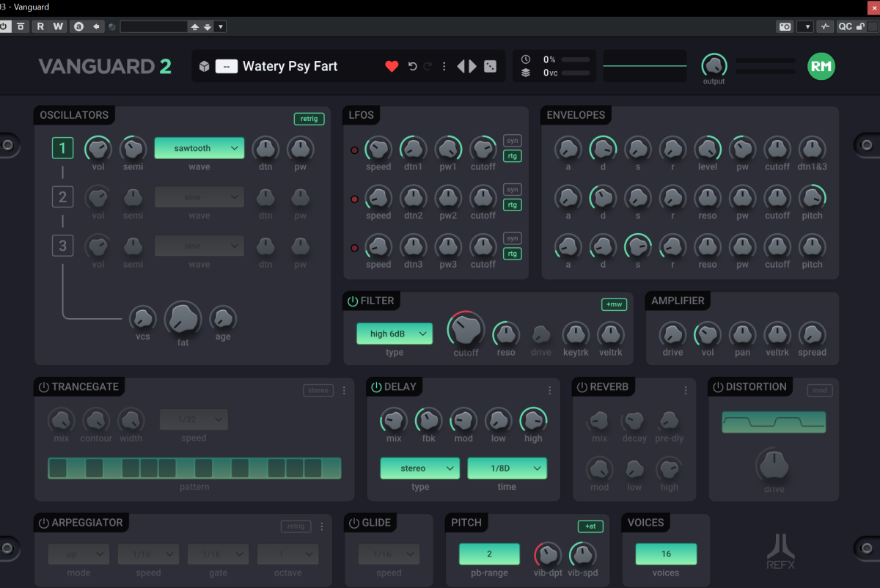Toggle LFO 1 syn button
Screen dimensions: 880x588
click(512, 141)
